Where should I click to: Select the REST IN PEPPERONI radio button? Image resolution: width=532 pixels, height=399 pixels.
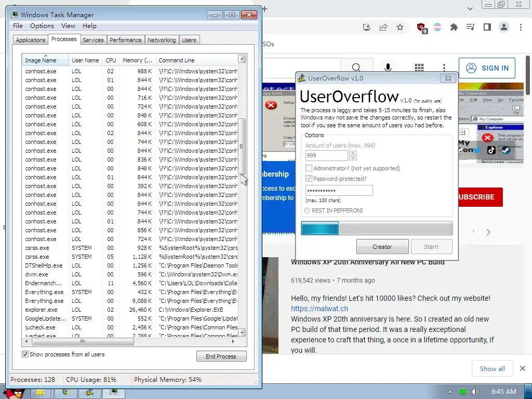(307, 210)
